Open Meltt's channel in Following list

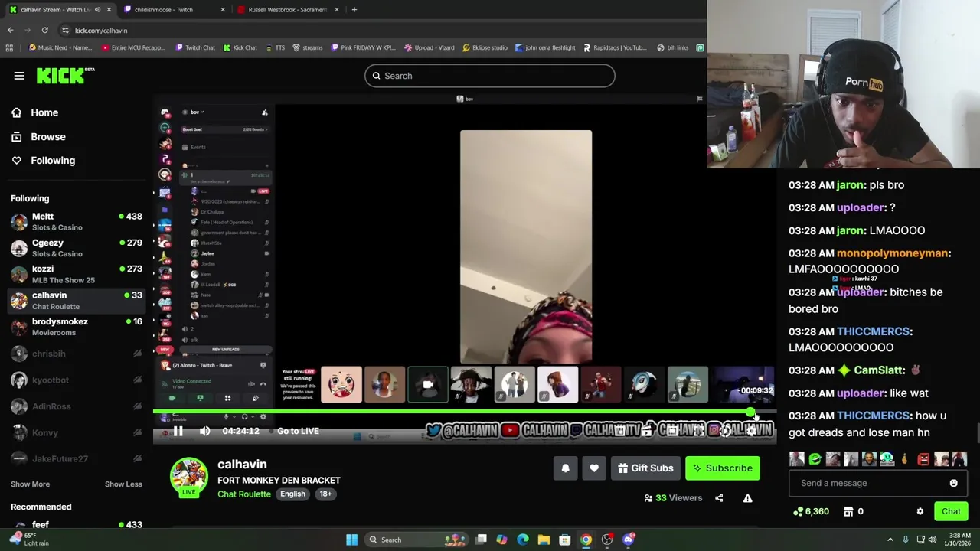pos(77,222)
